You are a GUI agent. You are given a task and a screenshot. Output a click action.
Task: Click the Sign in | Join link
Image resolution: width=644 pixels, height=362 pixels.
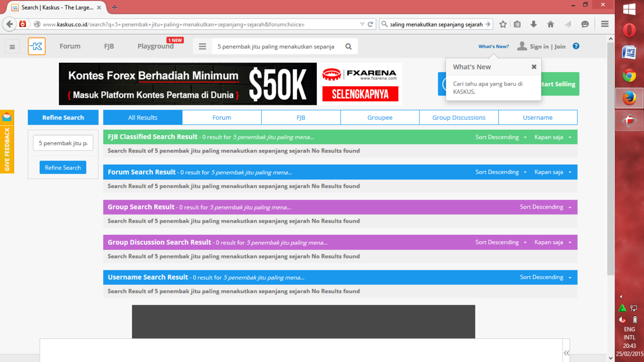tap(547, 46)
